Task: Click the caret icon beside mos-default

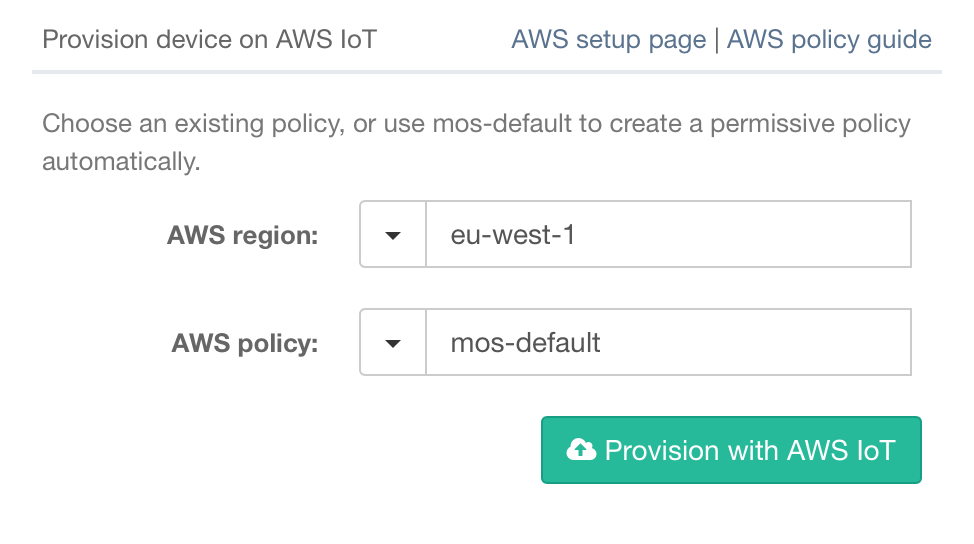Action: (393, 344)
